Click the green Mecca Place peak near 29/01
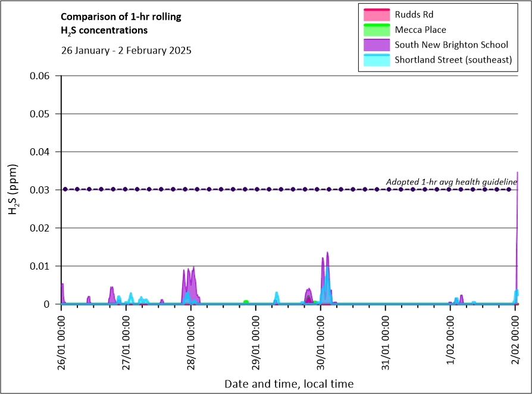The width and height of the screenshot is (532, 394). pos(246,302)
